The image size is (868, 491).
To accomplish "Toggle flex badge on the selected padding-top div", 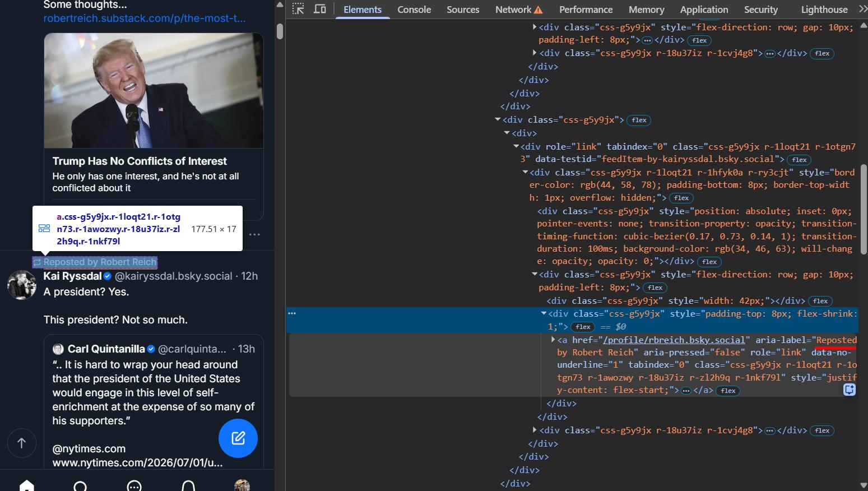I will [583, 327].
